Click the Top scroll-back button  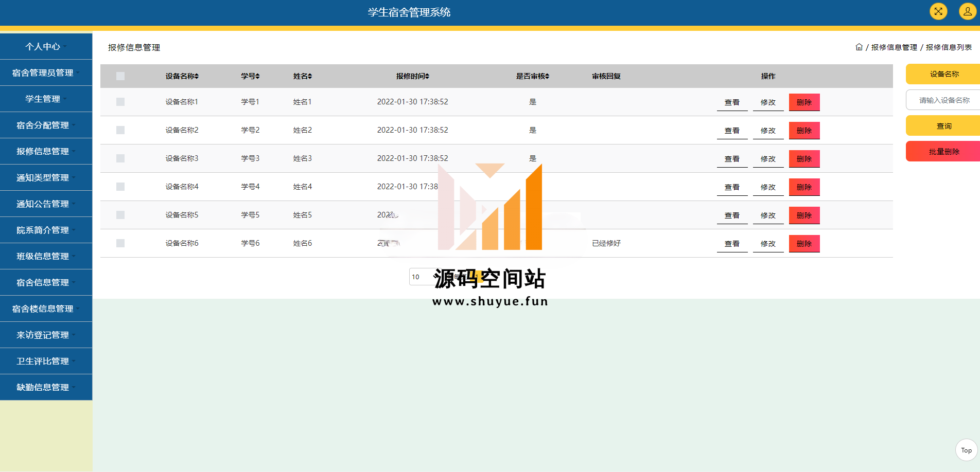966,450
